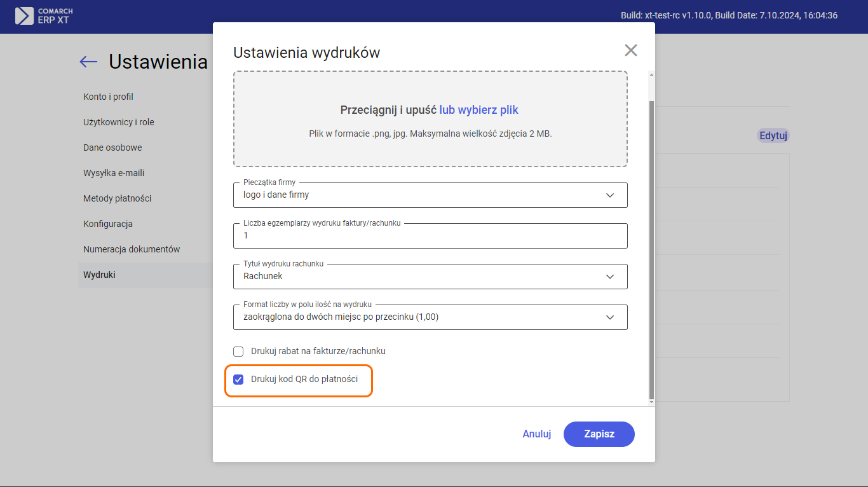Close the Ustawienia wydruków dialog
The height and width of the screenshot is (487, 868).
630,51
